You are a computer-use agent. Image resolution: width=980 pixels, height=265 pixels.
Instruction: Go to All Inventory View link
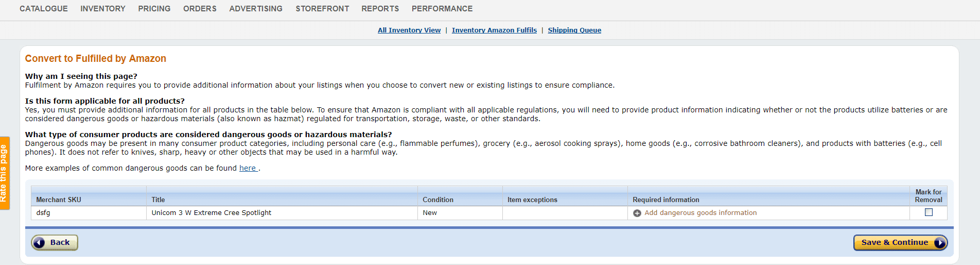tap(409, 30)
